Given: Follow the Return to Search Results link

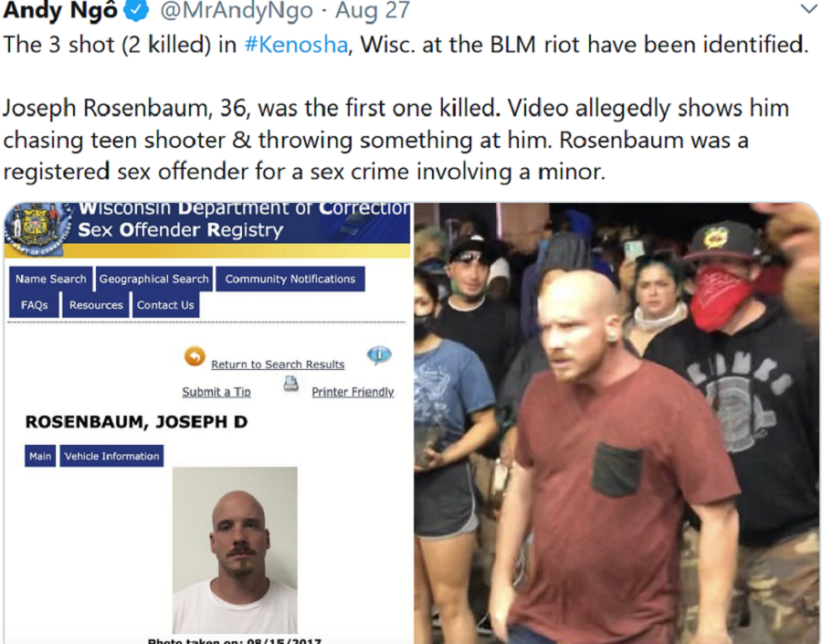Looking at the screenshot, I should coord(278,364).
